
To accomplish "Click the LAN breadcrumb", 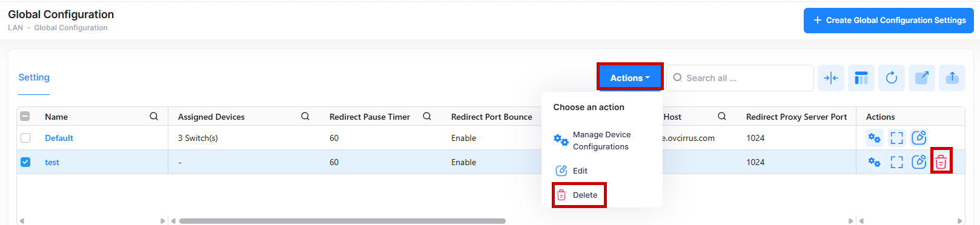I will click(15, 28).
